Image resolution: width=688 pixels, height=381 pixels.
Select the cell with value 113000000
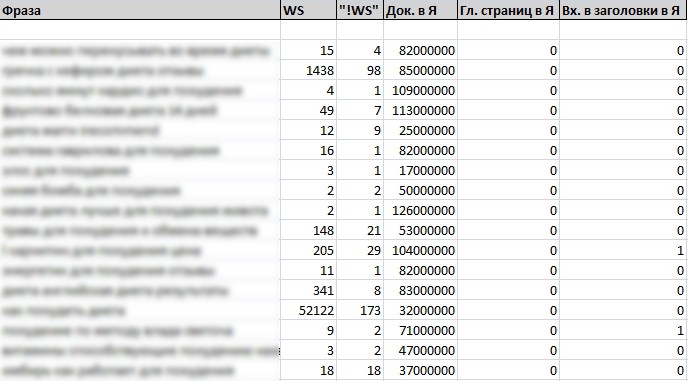(420, 110)
